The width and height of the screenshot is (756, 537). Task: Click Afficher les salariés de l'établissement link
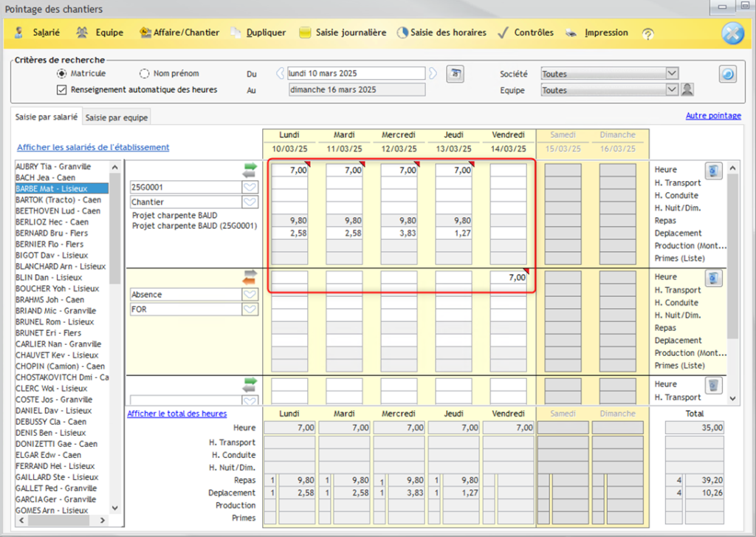click(x=93, y=147)
